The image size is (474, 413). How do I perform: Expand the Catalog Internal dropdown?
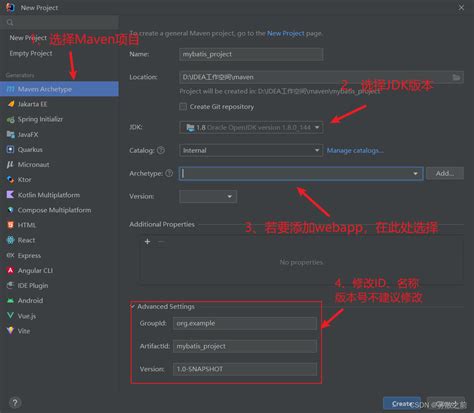pos(251,150)
